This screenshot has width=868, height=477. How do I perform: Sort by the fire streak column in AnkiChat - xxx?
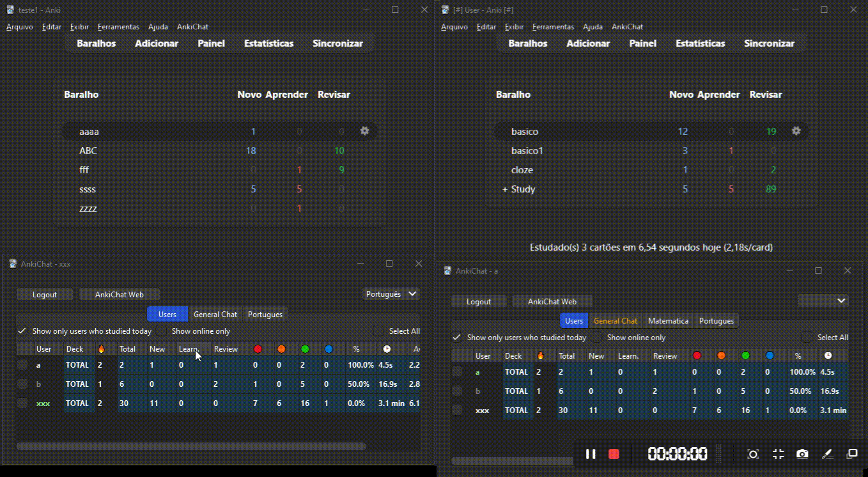click(x=101, y=349)
